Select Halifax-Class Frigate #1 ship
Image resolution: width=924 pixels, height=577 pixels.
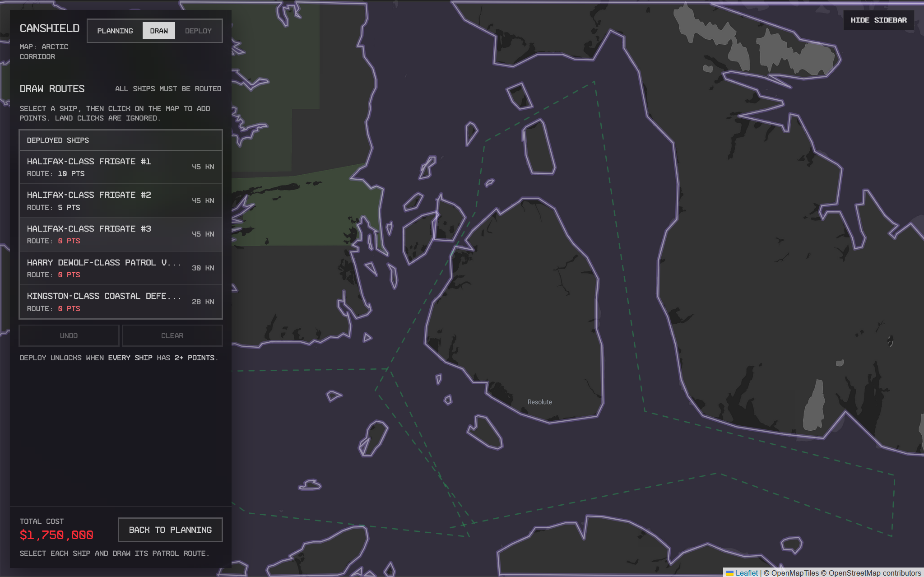(121, 167)
